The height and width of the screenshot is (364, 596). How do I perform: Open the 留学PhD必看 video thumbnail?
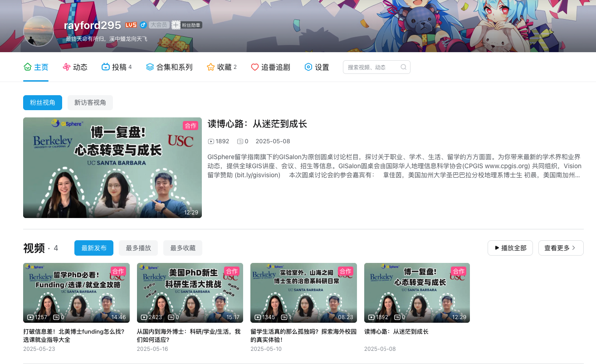[x=76, y=293]
